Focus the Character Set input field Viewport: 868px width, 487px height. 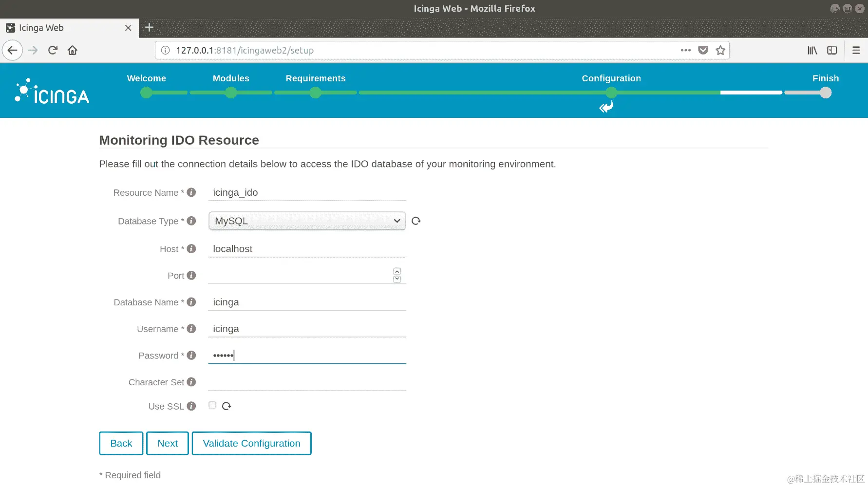(307, 382)
